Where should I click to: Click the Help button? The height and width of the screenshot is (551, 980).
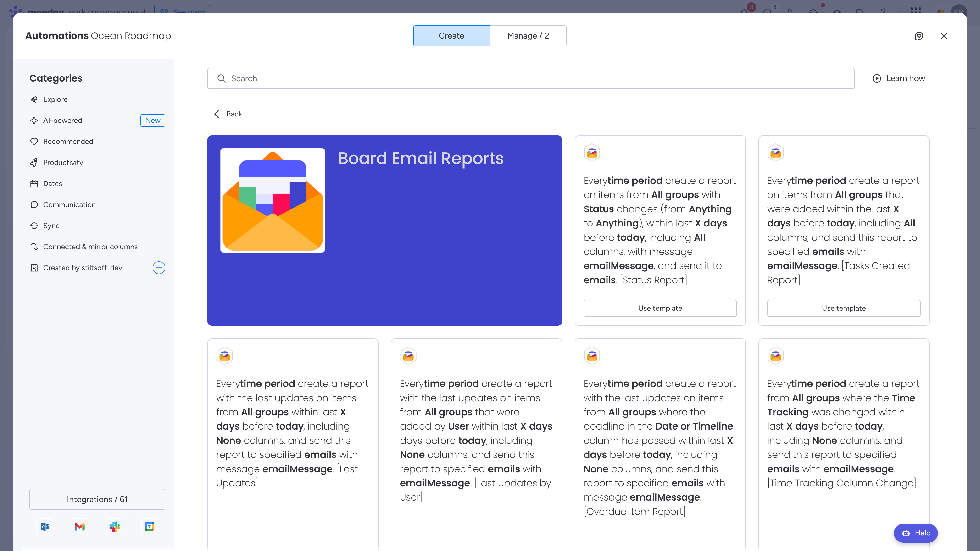[915, 533]
